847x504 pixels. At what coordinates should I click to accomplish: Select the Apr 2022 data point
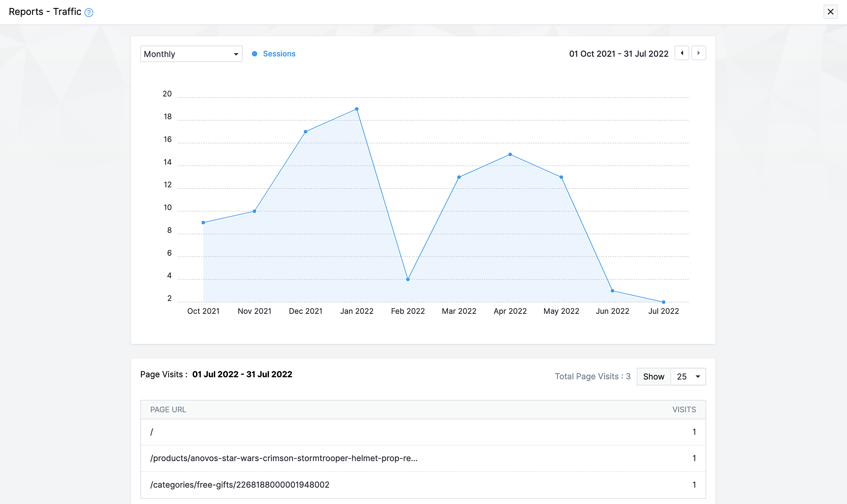(x=510, y=155)
